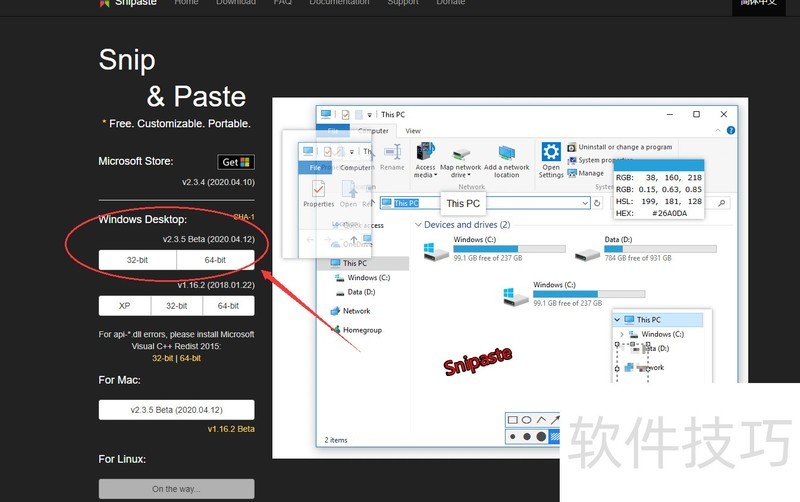Select Network in the navigation pane
800x502 pixels.
point(350,311)
